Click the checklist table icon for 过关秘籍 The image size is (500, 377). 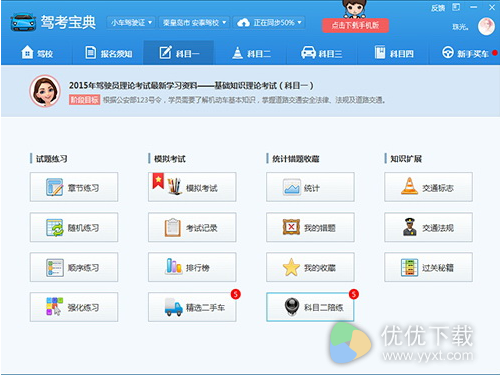click(409, 267)
